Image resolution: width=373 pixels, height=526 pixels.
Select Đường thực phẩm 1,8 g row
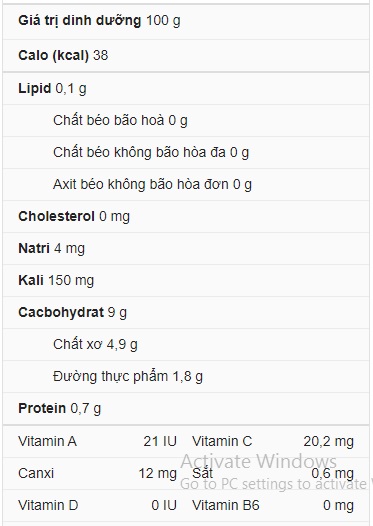pyautogui.click(x=186, y=376)
